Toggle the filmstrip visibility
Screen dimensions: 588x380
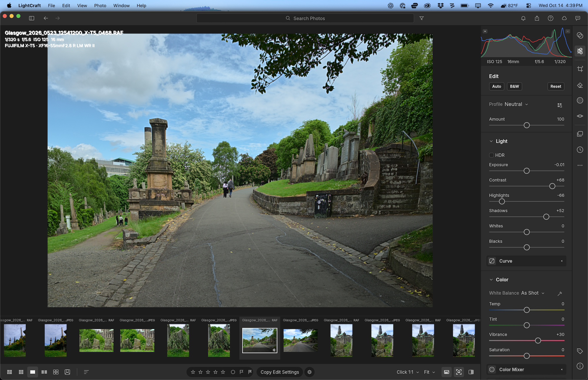point(446,372)
